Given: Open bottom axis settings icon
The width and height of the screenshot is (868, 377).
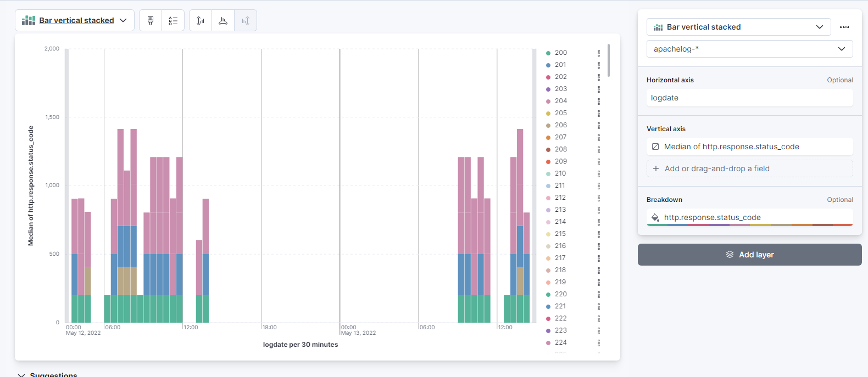Looking at the screenshot, I should (x=223, y=20).
